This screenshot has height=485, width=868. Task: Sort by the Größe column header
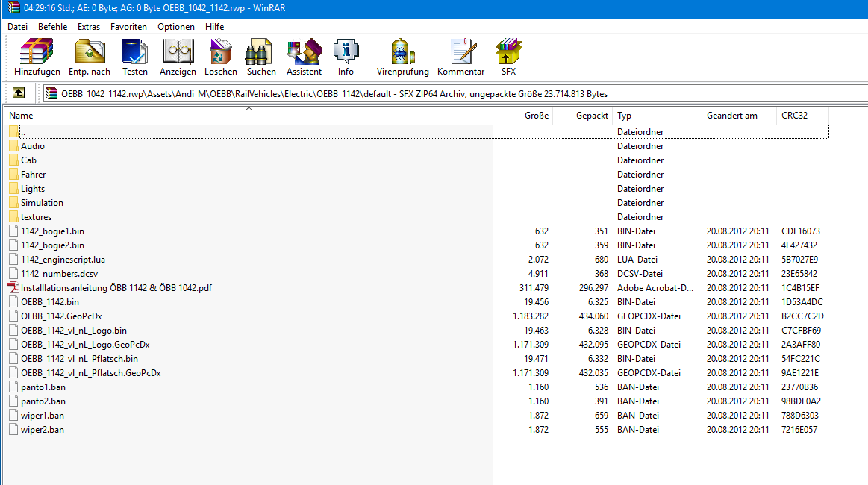point(523,115)
